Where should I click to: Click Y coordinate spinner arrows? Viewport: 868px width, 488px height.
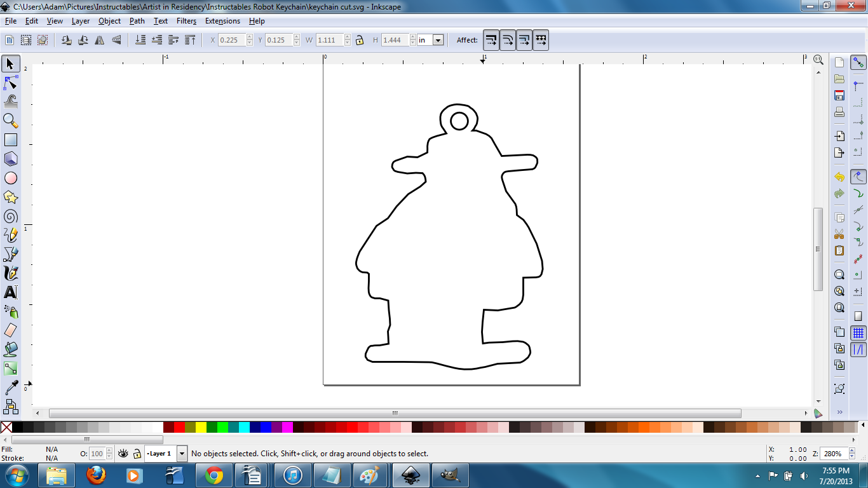tap(297, 40)
